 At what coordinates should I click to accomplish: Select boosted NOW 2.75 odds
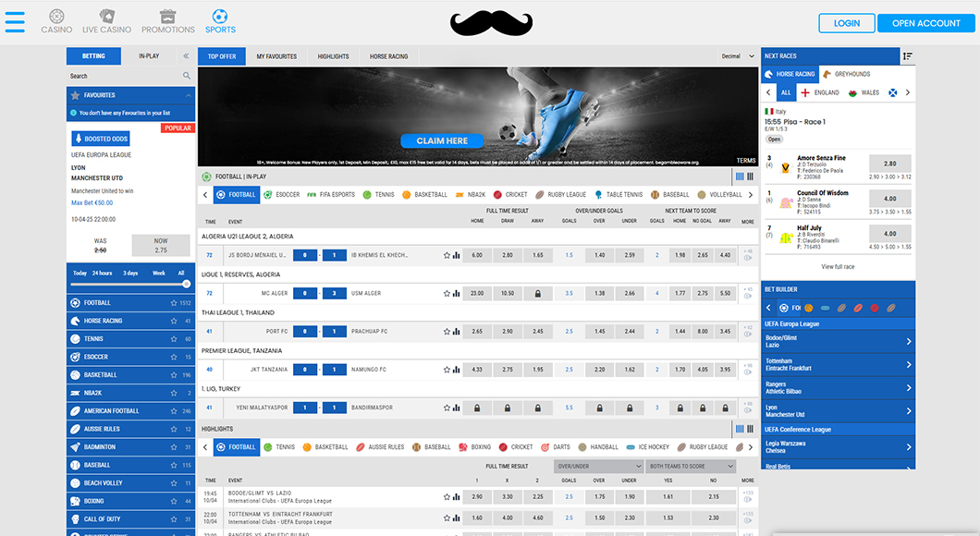[161, 246]
